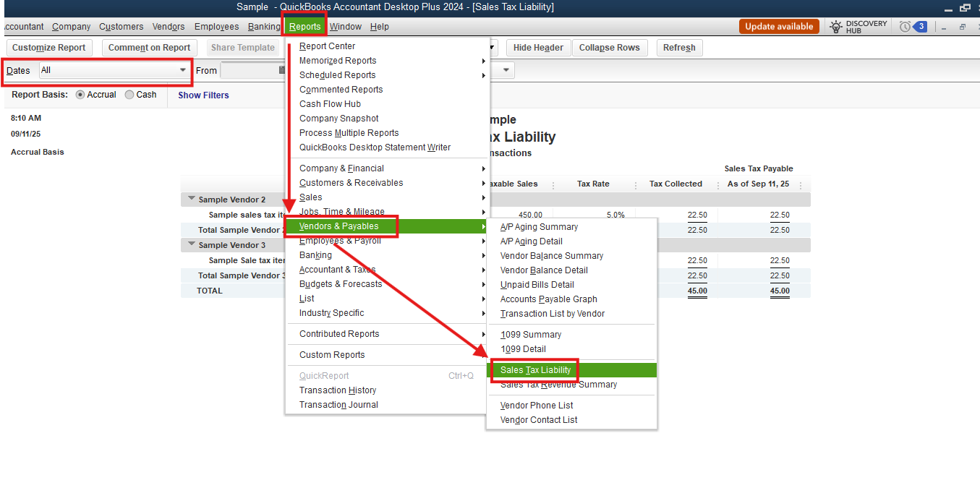
Task: Click the Tax Rate column header
Action: (x=593, y=184)
